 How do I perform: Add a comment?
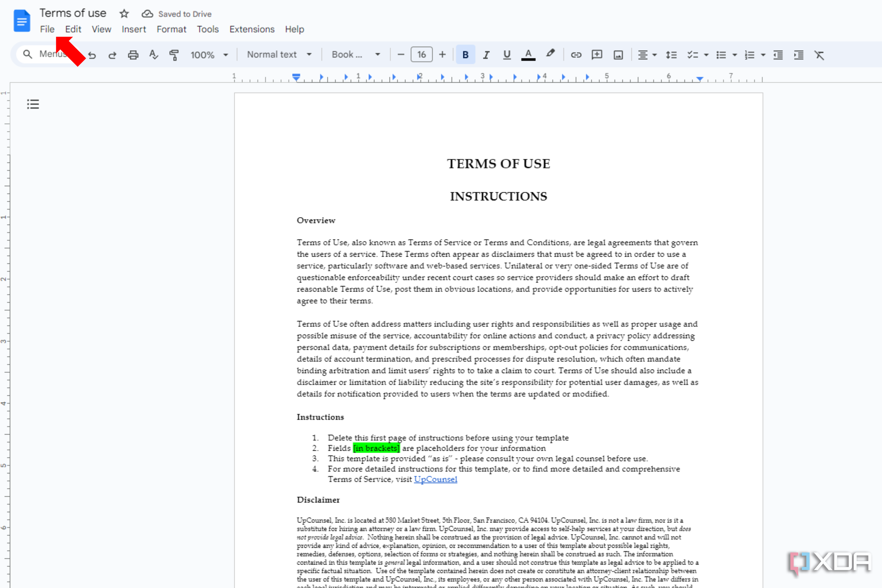(597, 55)
